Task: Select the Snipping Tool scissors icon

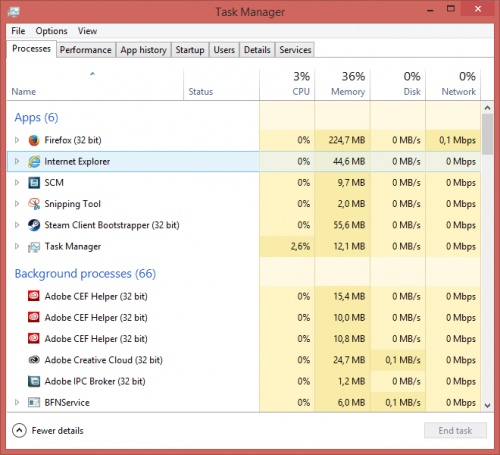Action: tap(34, 204)
